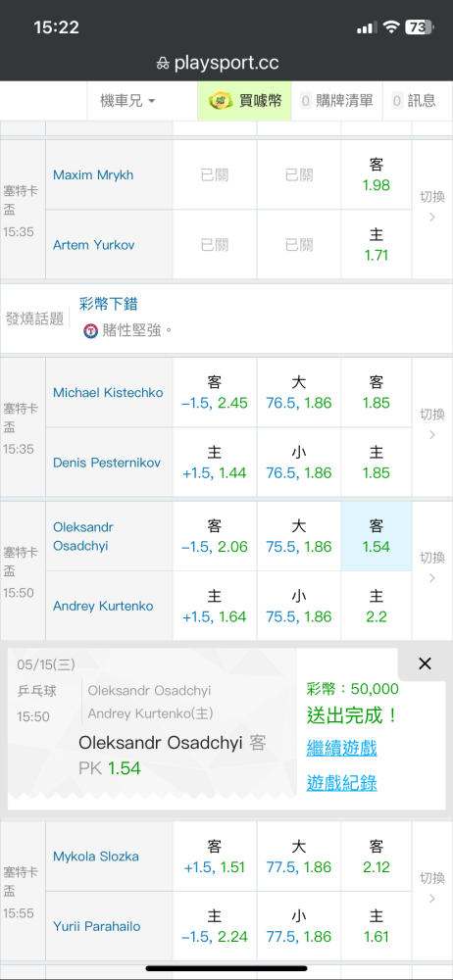The height and width of the screenshot is (980, 453).
Task: Open the 遊戲紀錄 link
Action: click(x=341, y=782)
